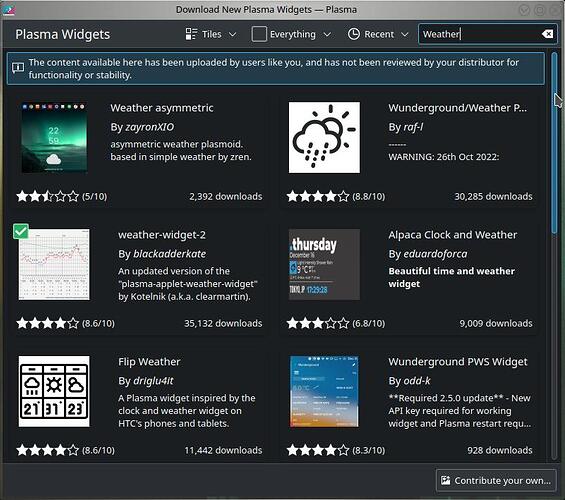
Task: Click the Plasma Widgets heading
Action: [63, 34]
